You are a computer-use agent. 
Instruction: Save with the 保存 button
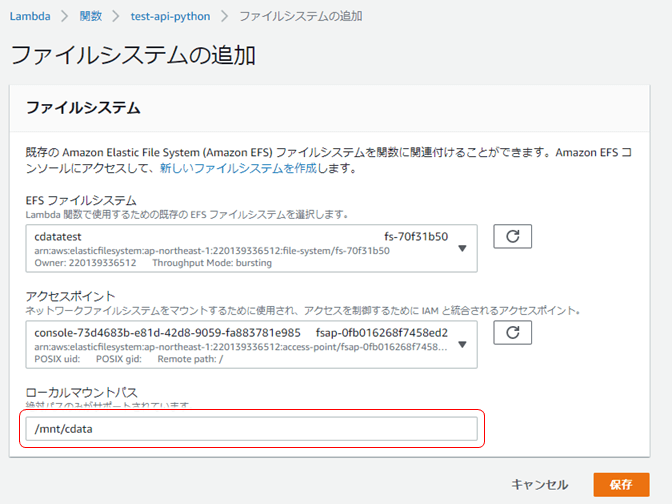[x=621, y=485]
